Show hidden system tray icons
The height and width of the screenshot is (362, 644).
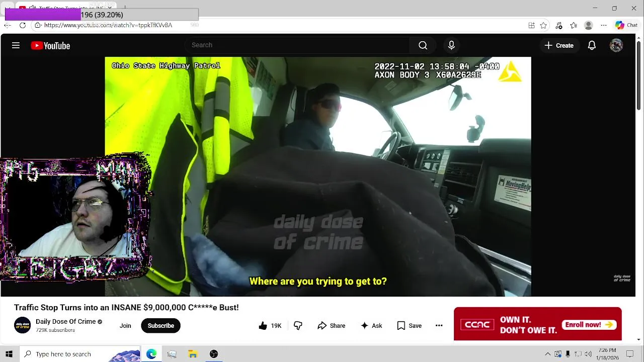click(548, 354)
